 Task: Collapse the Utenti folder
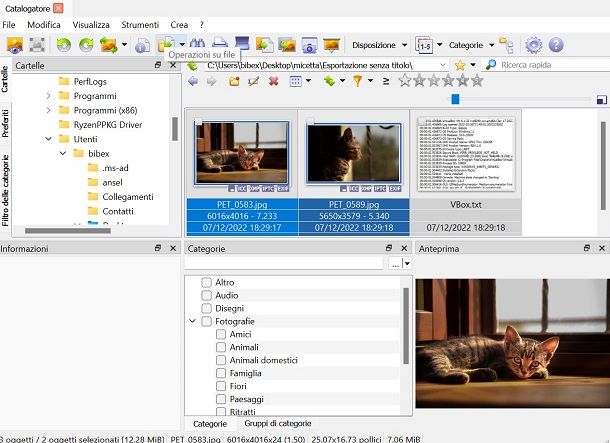tap(48, 139)
